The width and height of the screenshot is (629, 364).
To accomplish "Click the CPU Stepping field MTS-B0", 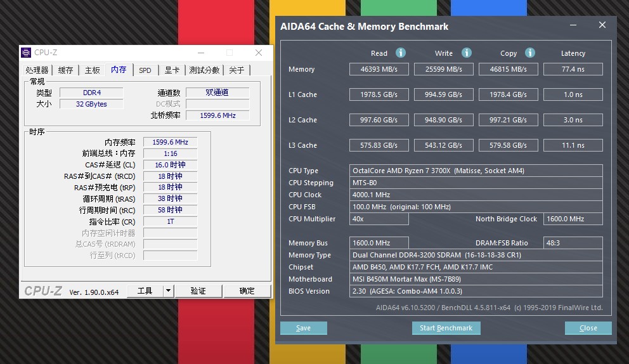I will coord(476,183).
